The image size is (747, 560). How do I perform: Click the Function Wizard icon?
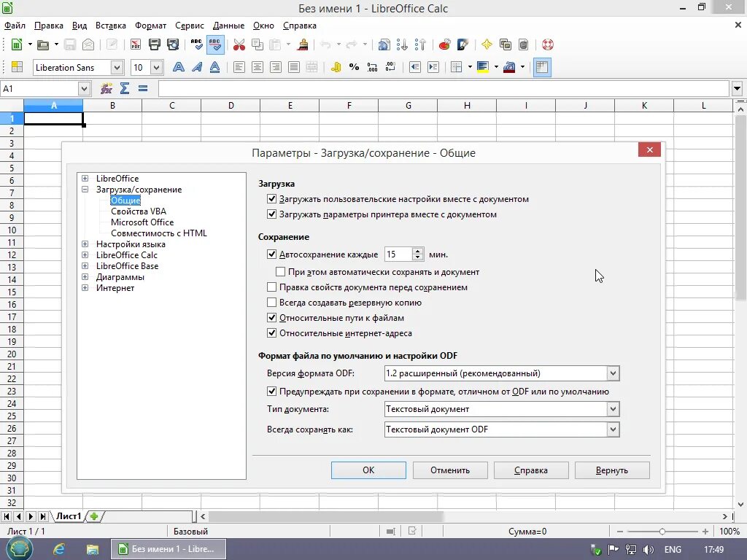107,88
